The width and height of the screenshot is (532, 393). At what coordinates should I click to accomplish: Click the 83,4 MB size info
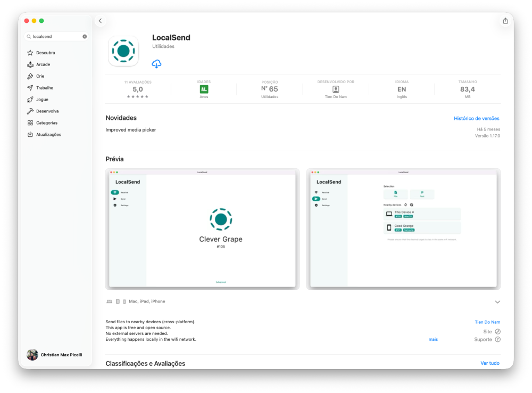468,90
